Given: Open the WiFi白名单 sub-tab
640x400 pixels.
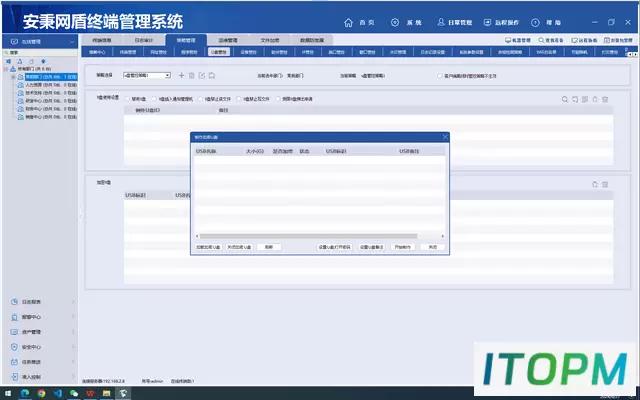Looking at the screenshot, I should click(x=547, y=52).
